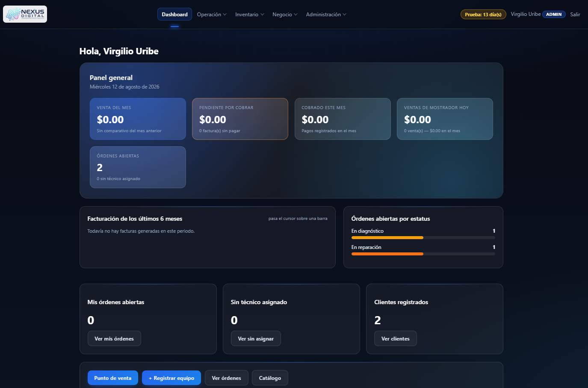Click the Clientes registrados count of 2
Image resolution: width=588 pixels, height=388 pixels.
pyautogui.click(x=378, y=320)
